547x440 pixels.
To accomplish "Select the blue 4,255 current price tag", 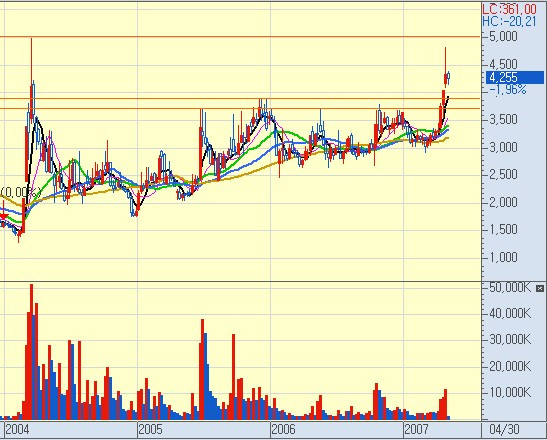I will [515, 77].
